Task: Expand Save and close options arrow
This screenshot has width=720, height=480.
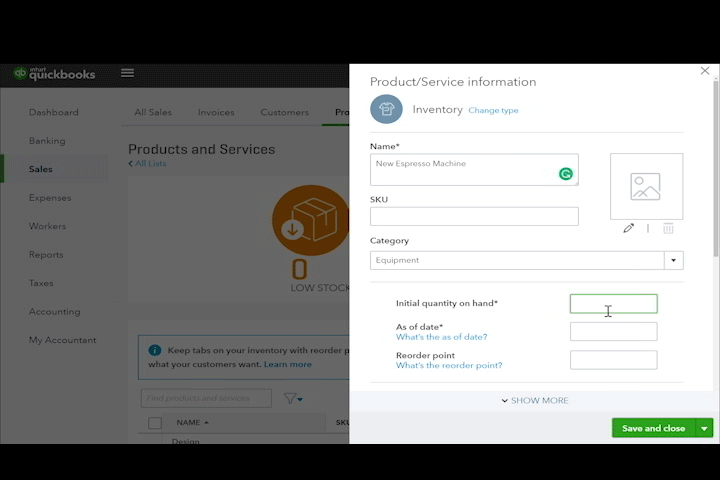Action: tap(704, 428)
